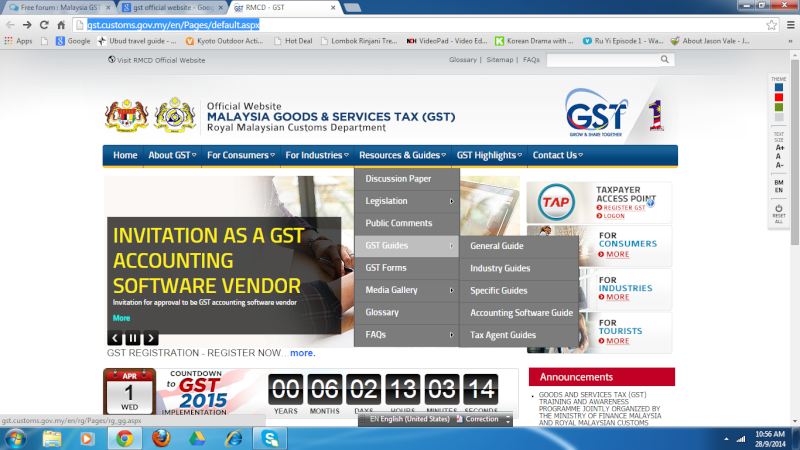800x450 pixels.
Task: Select the green theme swatch
Action: click(779, 107)
